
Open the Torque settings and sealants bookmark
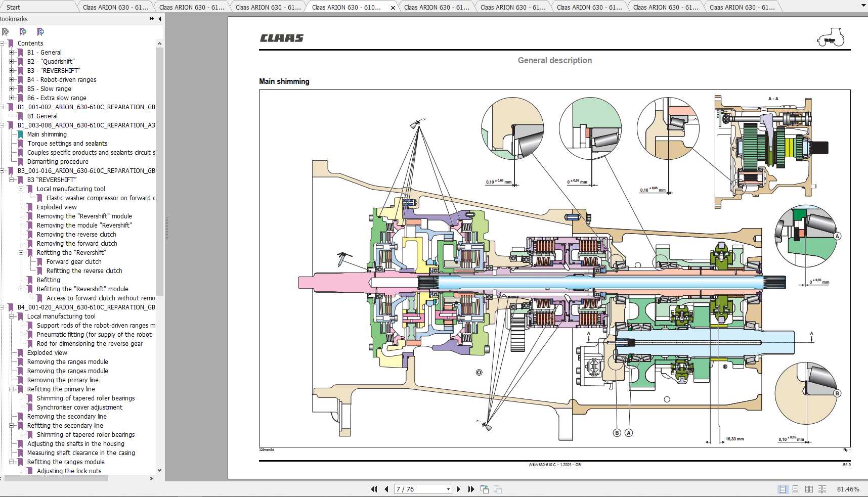pos(67,144)
